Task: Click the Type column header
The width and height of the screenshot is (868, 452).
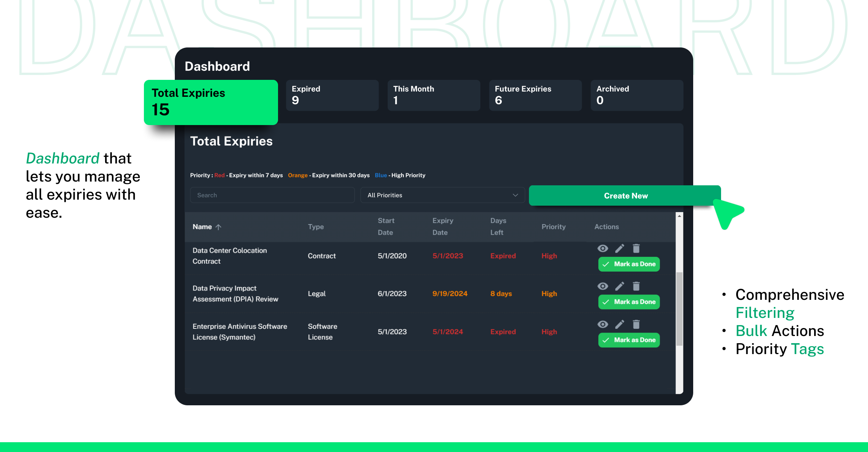Action: 316,227
